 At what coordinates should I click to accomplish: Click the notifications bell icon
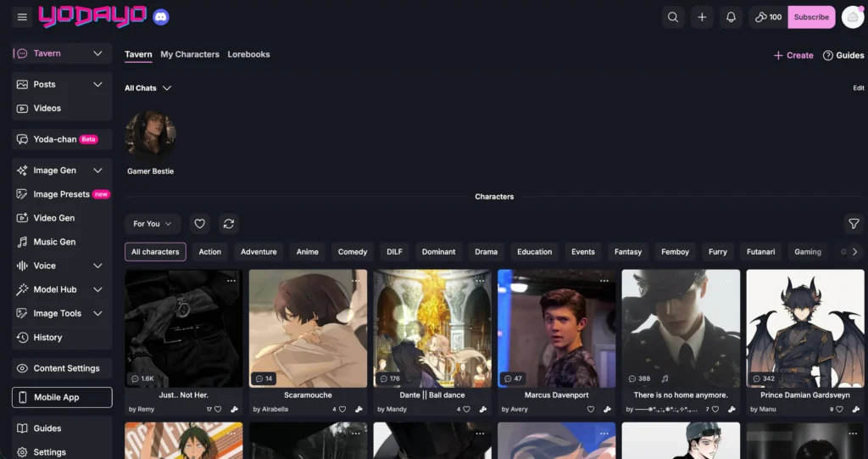coord(731,17)
